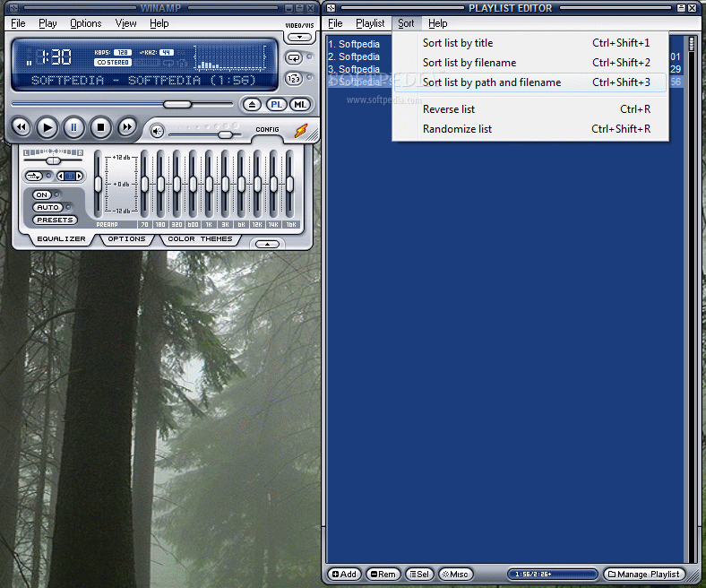
Task: Click the playlist vertical scrollbar handle
Action: 692,44
